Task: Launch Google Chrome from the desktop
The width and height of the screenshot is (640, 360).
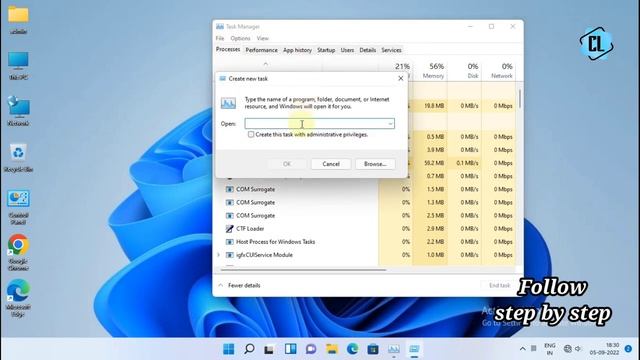Action: 18,245
